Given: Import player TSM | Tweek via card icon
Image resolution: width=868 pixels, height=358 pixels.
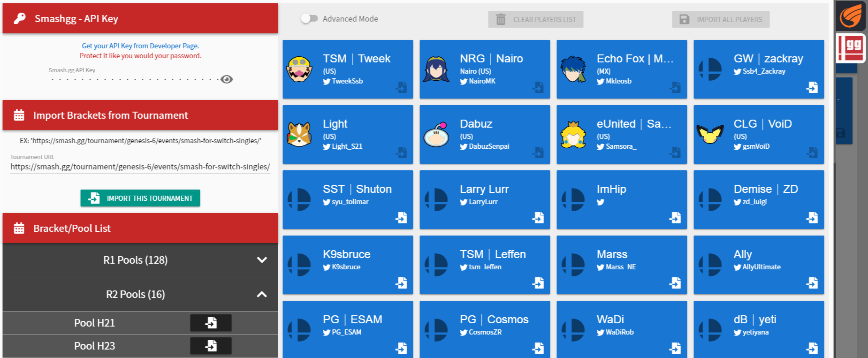Looking at the screenshot, I should click(x=401, y=87).
